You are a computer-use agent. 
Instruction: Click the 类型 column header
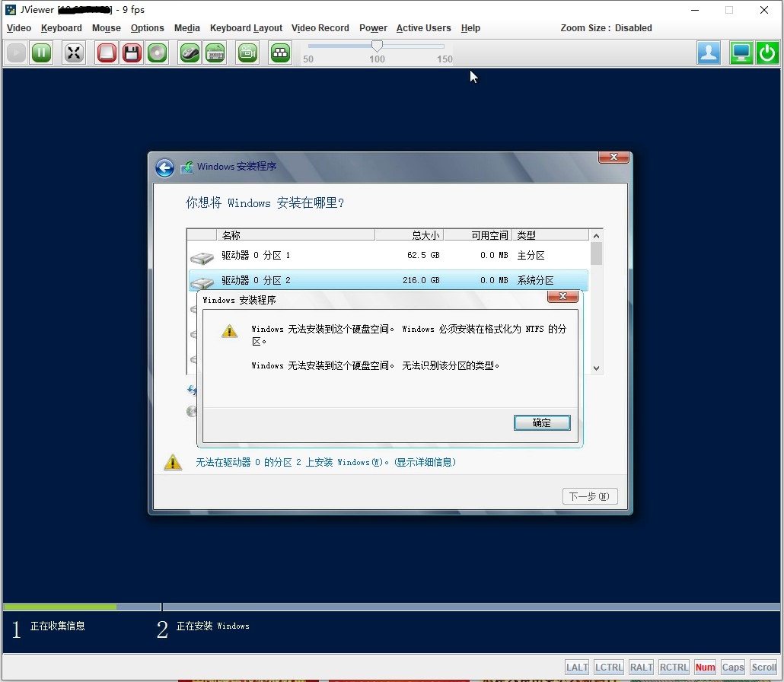coord(550,235)
